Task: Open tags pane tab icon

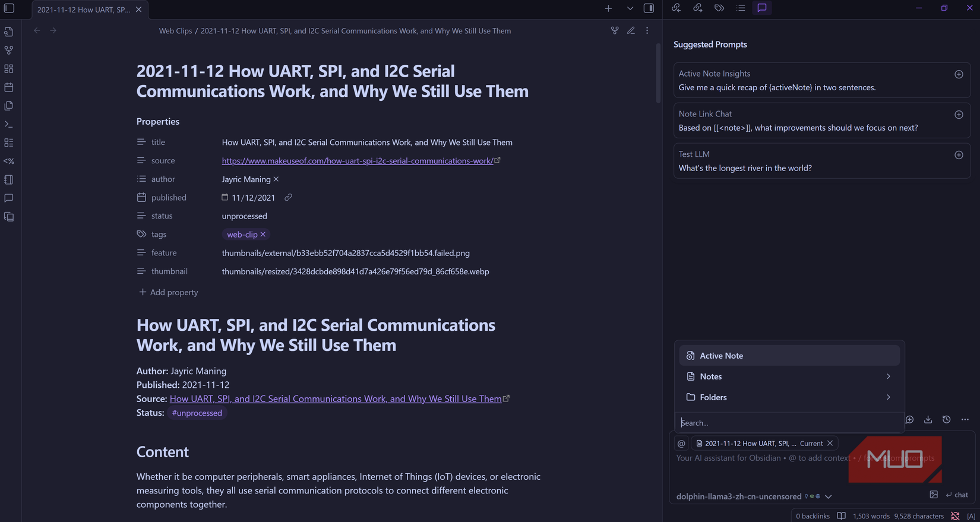Action: pos(719,8)
